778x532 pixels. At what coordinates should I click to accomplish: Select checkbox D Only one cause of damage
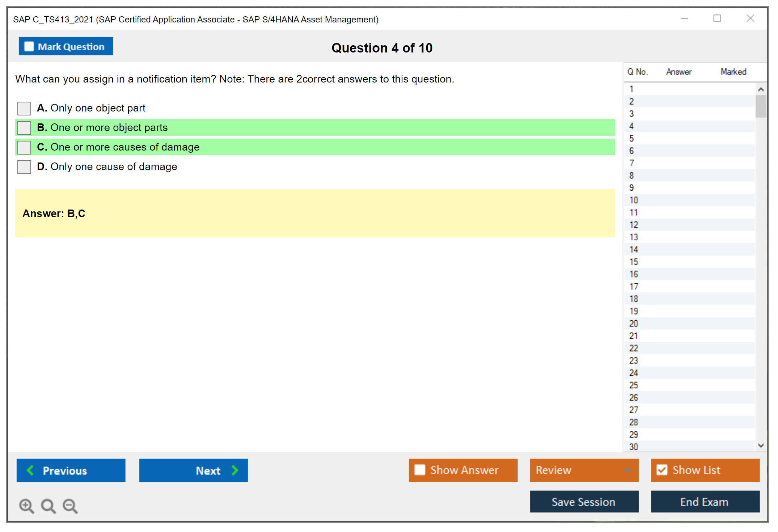click(x=24, y=167)
